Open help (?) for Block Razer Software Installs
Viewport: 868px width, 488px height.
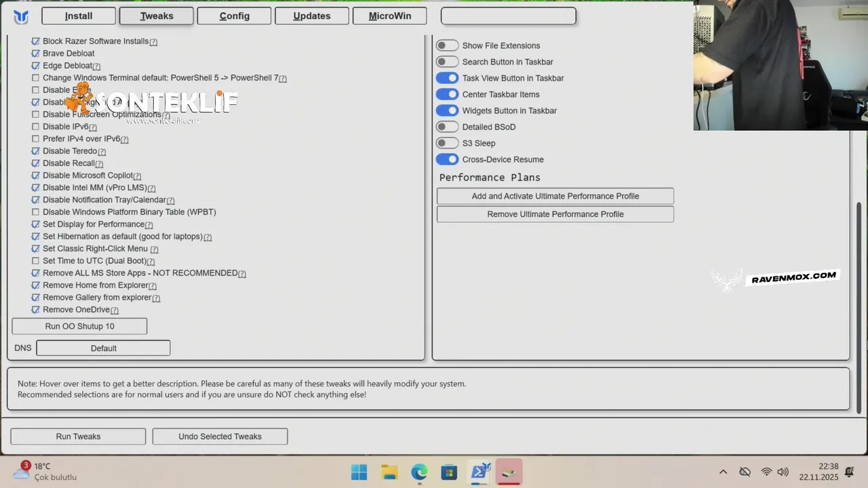coord(153,42)
